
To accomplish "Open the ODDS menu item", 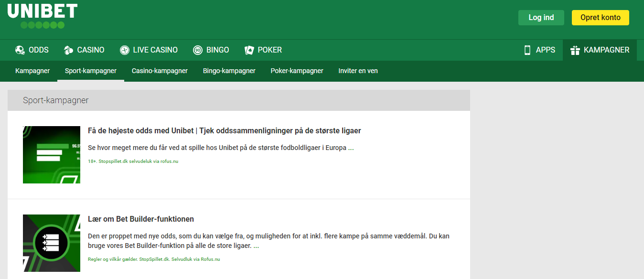I will coord(32,50).
